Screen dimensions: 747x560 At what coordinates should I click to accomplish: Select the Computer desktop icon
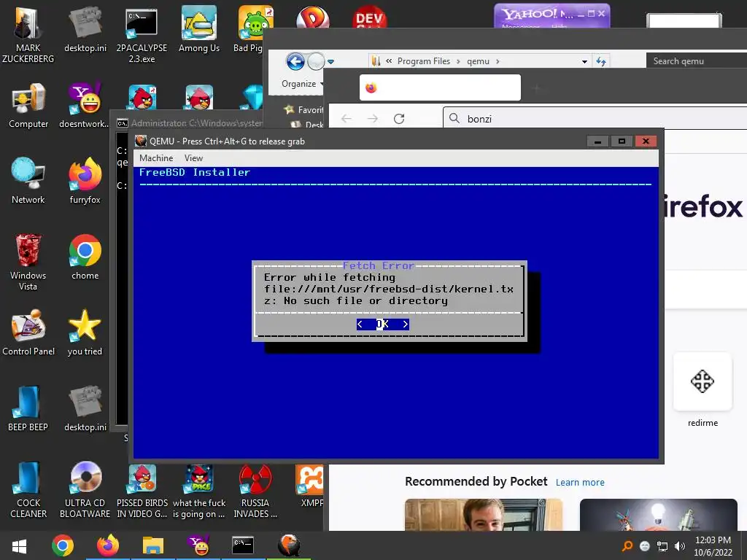(x=28, y=106)
